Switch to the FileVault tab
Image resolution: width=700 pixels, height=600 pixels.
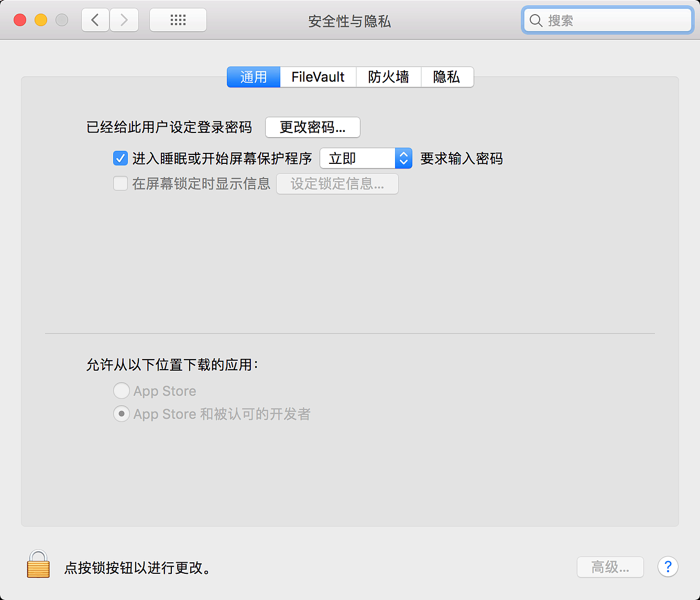(x=318, y=77)
